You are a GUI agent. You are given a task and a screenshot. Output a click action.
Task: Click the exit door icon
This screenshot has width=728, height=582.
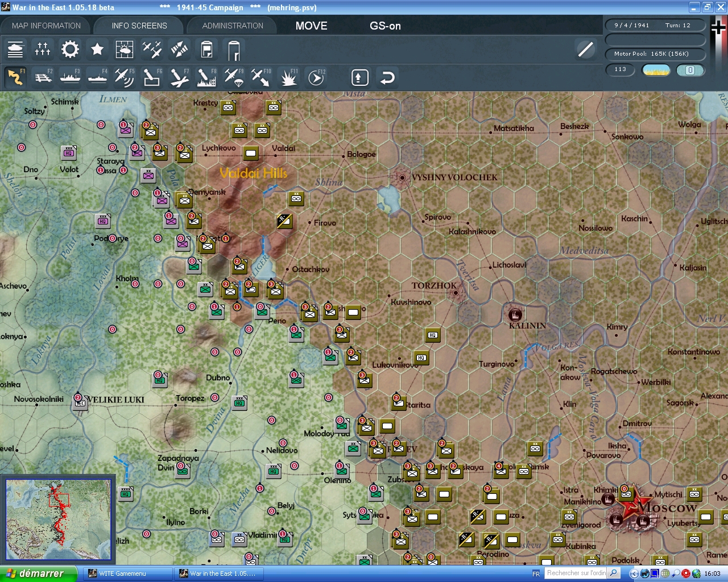tap(234, 50)
